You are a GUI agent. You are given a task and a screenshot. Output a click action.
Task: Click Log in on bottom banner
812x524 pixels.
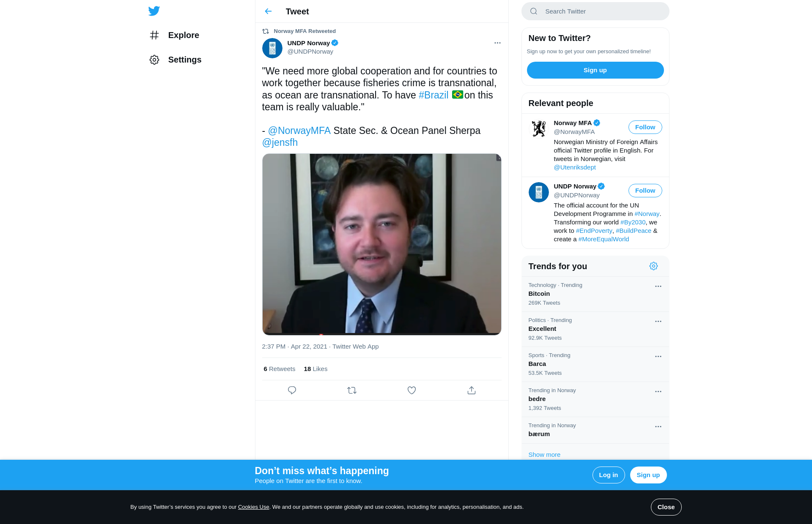tap(608, 475)
